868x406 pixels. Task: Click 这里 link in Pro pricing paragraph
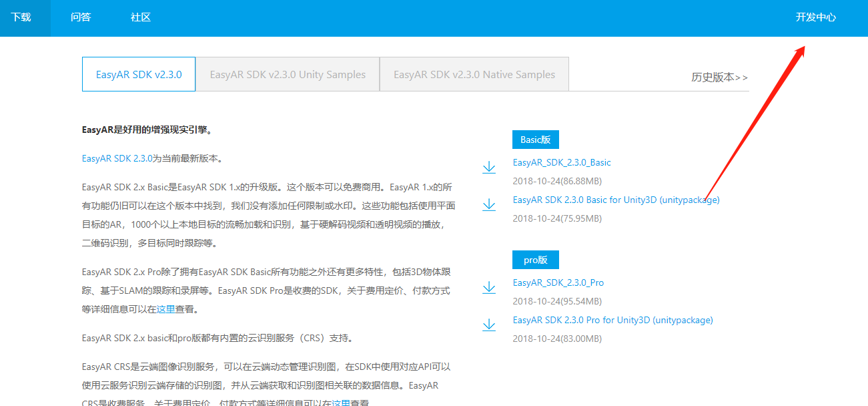point(165,309)
